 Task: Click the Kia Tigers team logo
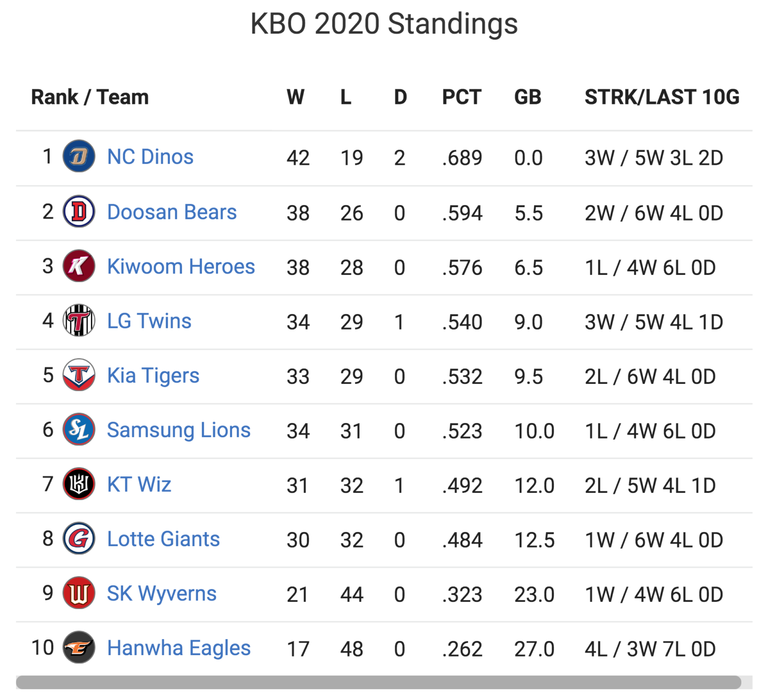[x=79, y=375]
